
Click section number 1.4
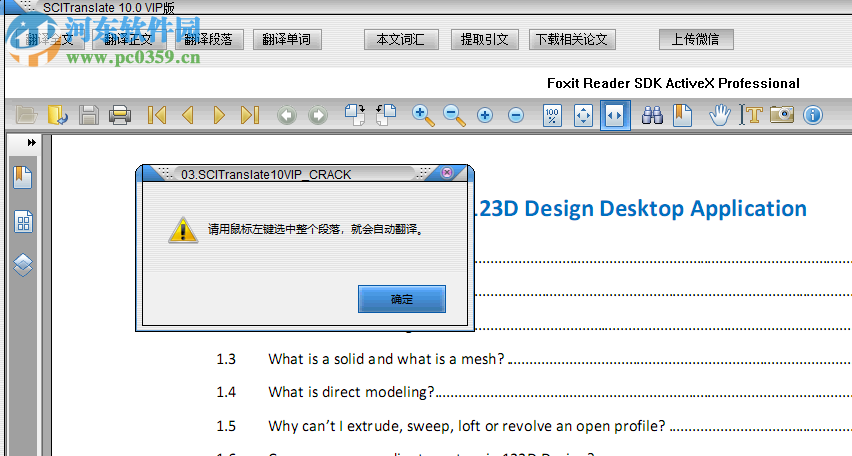pos(226,392)
